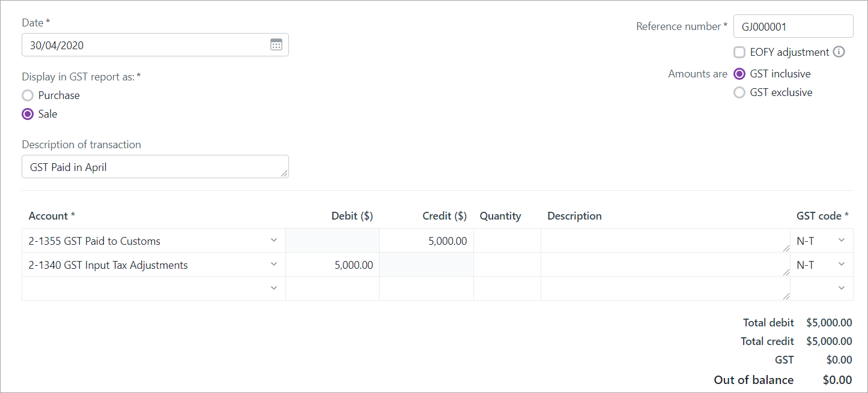This screenshot has width=868, height=393.
Task: Select the Sale radio option
Action: [28, 114]
